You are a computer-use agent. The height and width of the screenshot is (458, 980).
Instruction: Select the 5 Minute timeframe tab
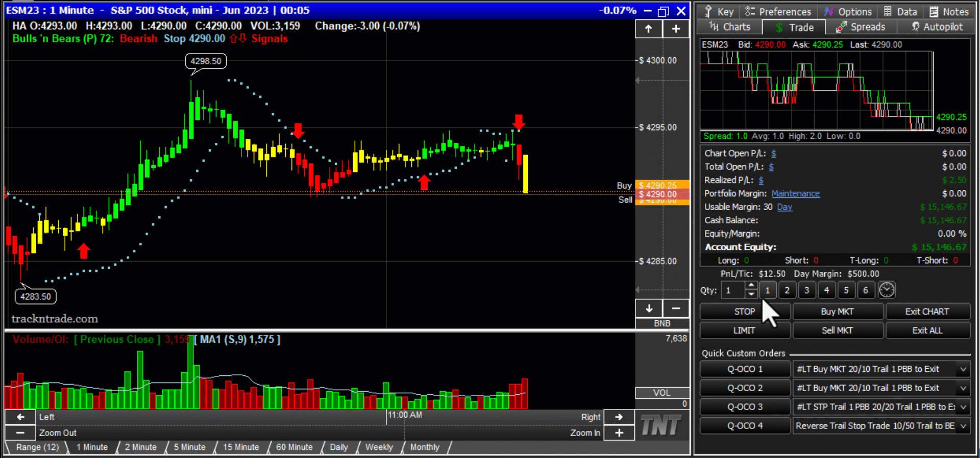tap(189, 447)
